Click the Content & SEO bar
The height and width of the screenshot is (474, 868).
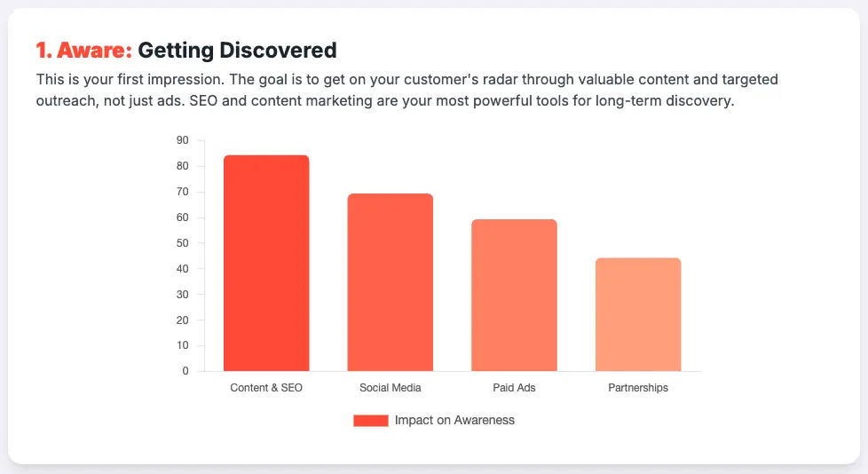[x=266, y=263]
